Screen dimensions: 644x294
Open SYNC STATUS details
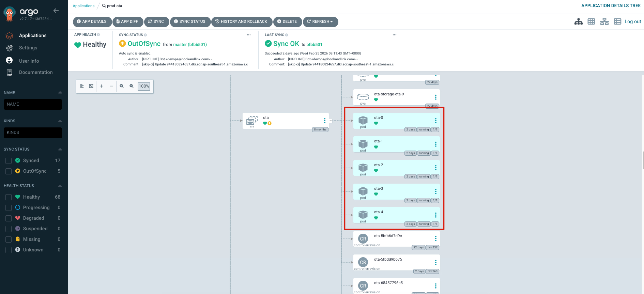click(190, 21)
